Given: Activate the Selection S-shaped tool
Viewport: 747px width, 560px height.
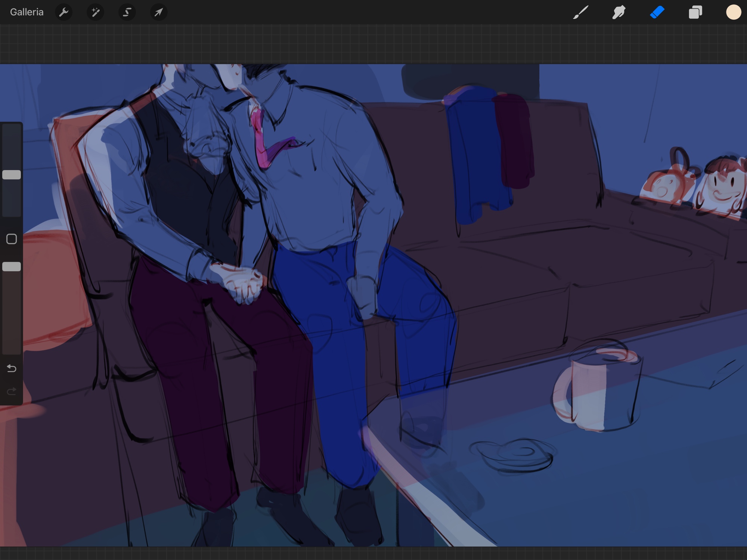Looking at the screenshot, I should point(127,12).
